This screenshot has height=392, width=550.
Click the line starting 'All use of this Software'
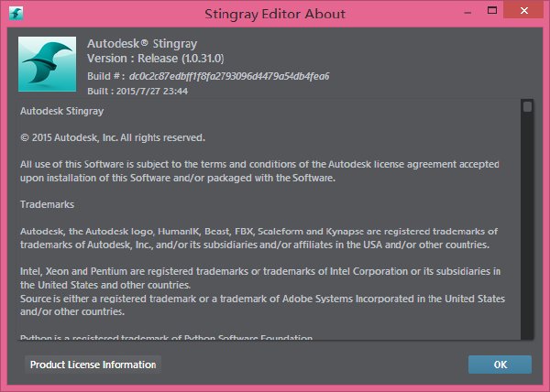[259, 164]
